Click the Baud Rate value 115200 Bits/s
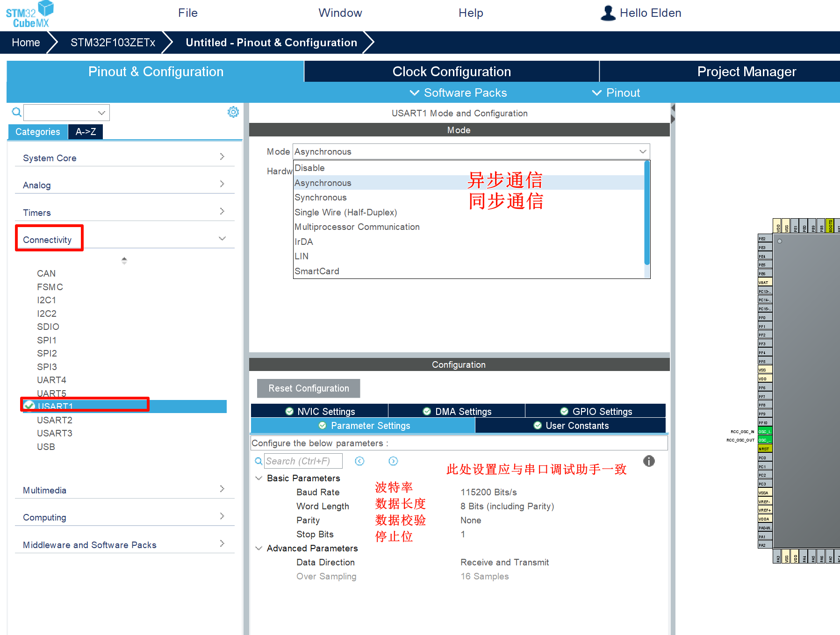Viewport: 840px width, 635px height. point(488,492)
